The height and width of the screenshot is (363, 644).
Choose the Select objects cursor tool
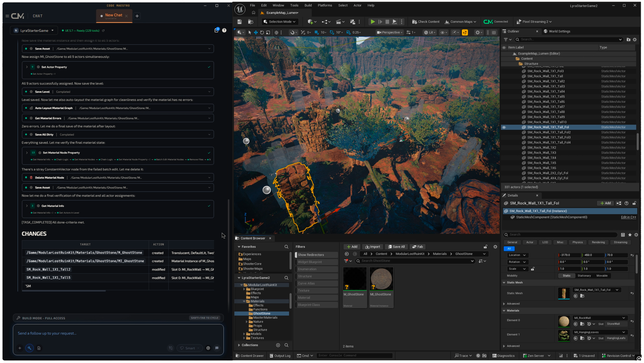click(249, 32)
